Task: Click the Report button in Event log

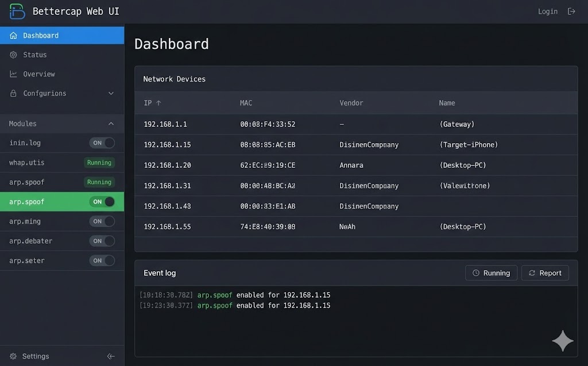Action: click(544, 272)
